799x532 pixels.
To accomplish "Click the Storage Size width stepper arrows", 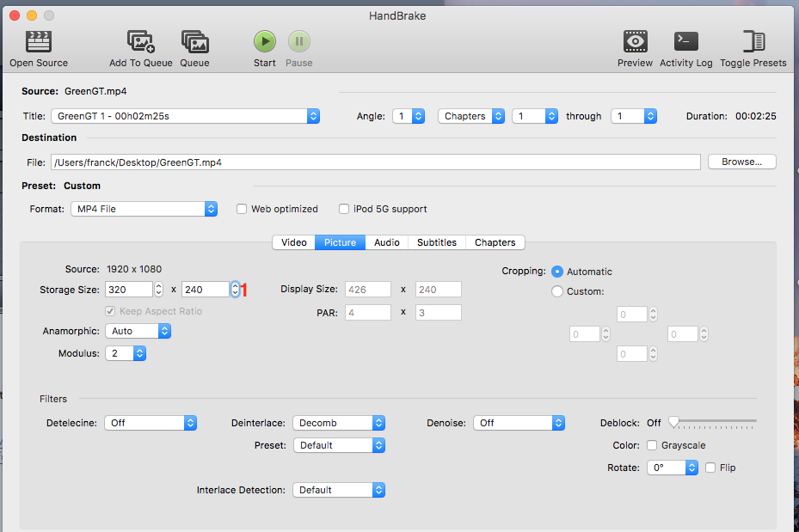I will pos(159,290).
